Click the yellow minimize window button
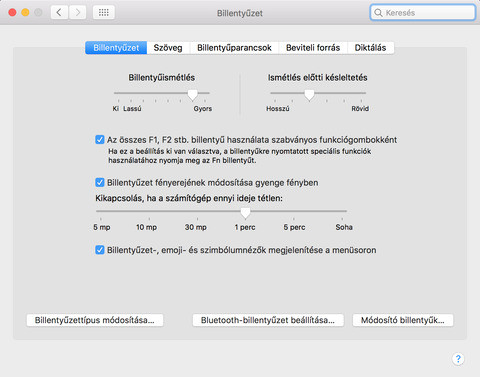 click(25, 13)
